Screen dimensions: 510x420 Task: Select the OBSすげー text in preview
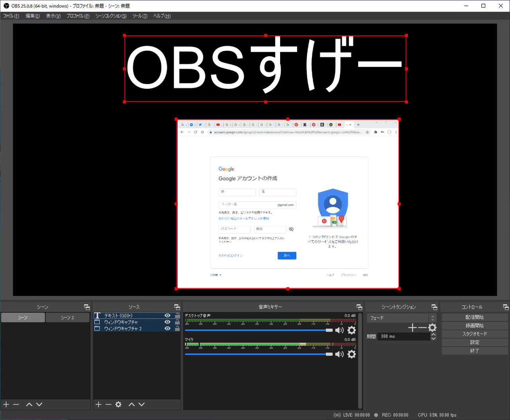[265, 68]
